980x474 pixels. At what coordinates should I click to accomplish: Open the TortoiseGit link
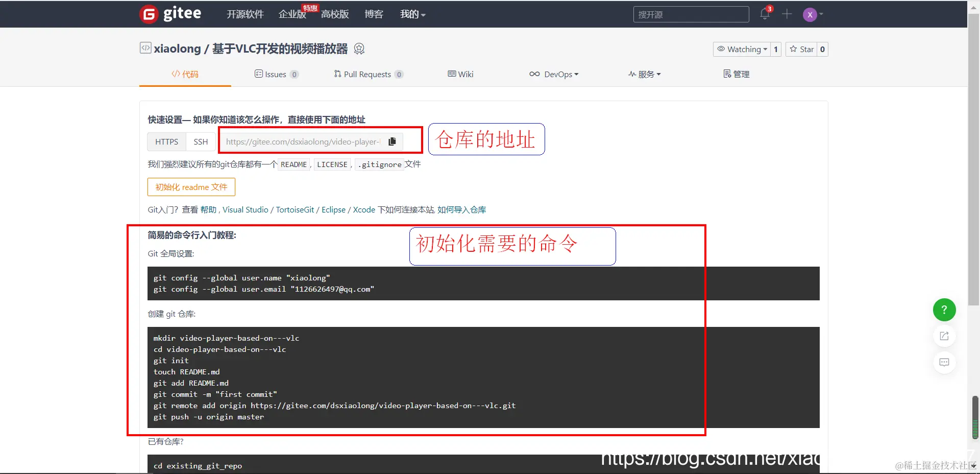pyautogui.click(x=295, y=209)
